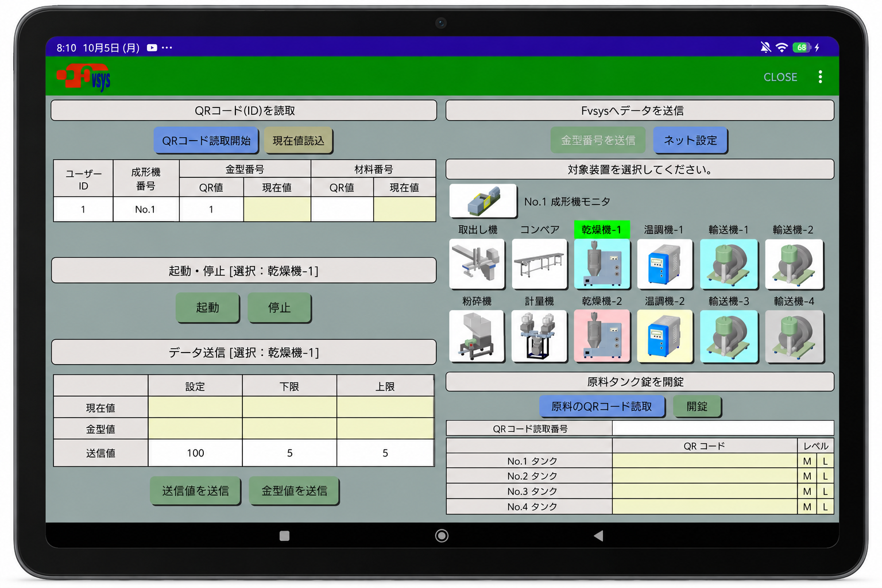The width and height of the screenshot is (882, 588).
Task: Start QR scan with QRコード読取開始
Action: tap(206, 141)
